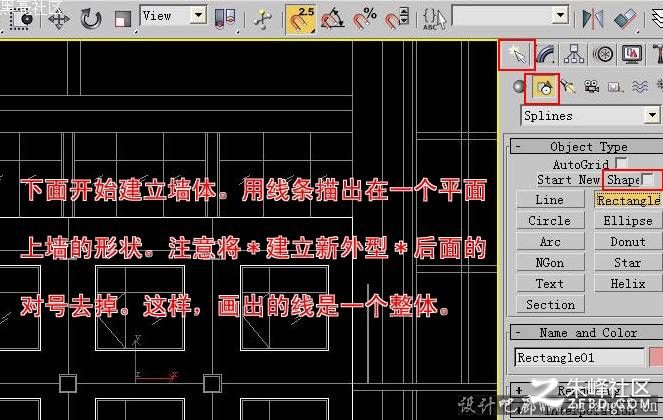
Task: Select the Shapes category icon
Action: [x=542, y=88]
